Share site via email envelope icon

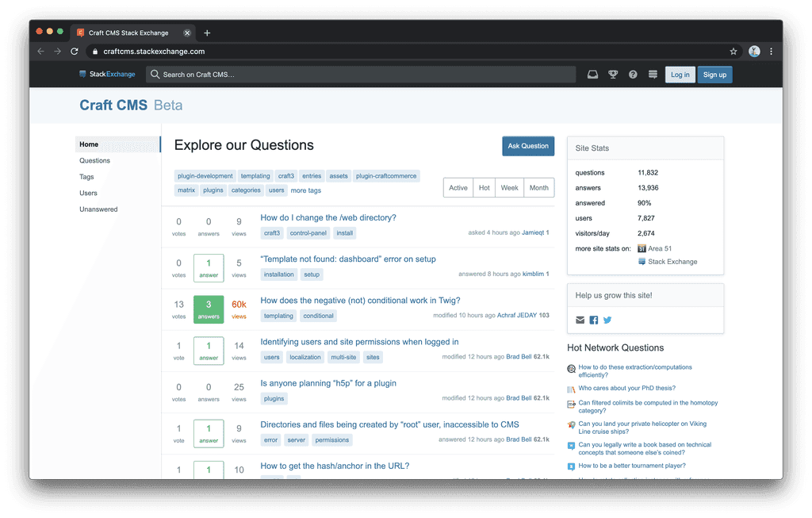[x=580, y=320]
